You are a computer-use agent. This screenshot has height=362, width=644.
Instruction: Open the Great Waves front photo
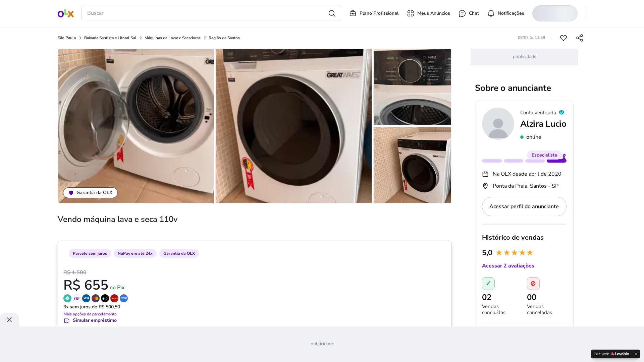(x=293, y=126)
